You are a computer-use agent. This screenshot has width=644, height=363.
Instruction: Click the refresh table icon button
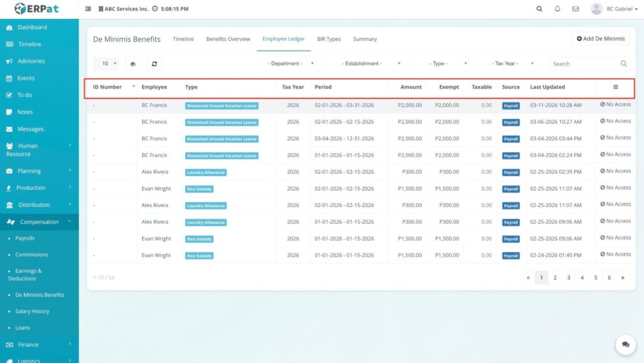tap(154, 64)
